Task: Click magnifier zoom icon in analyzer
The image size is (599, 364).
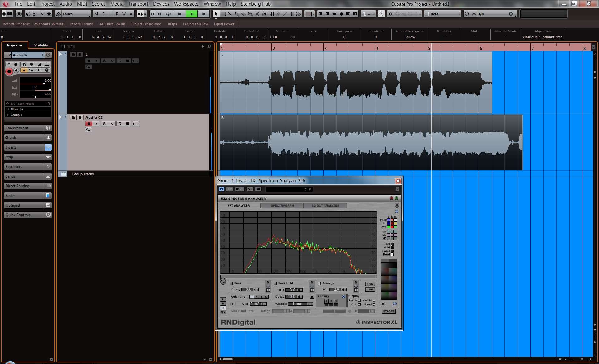Action: pyautogui.click(x=223, y=282)
